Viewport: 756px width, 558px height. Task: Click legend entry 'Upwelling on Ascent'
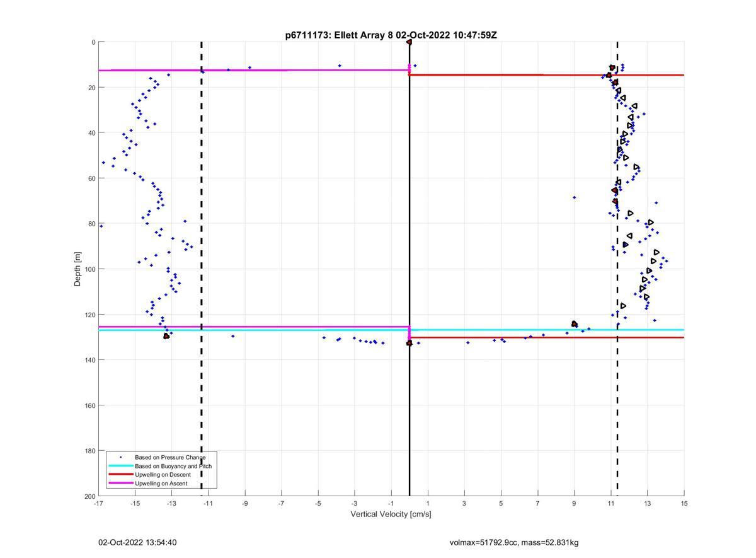[x=163, y=483]
